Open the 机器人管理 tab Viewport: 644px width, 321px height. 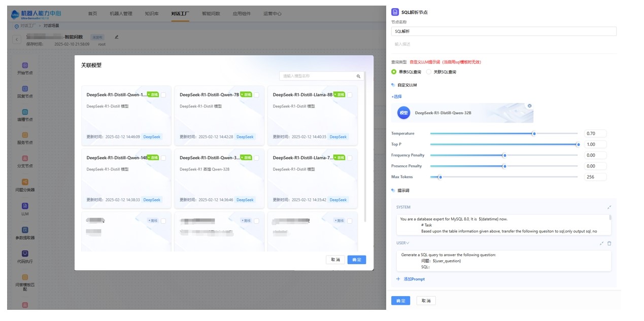121,14
